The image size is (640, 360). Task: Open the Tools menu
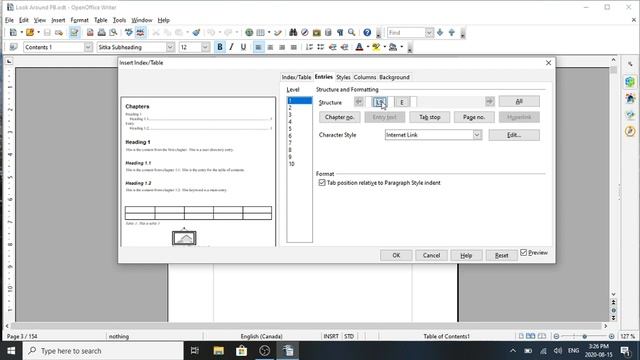[x=119, y=20]
